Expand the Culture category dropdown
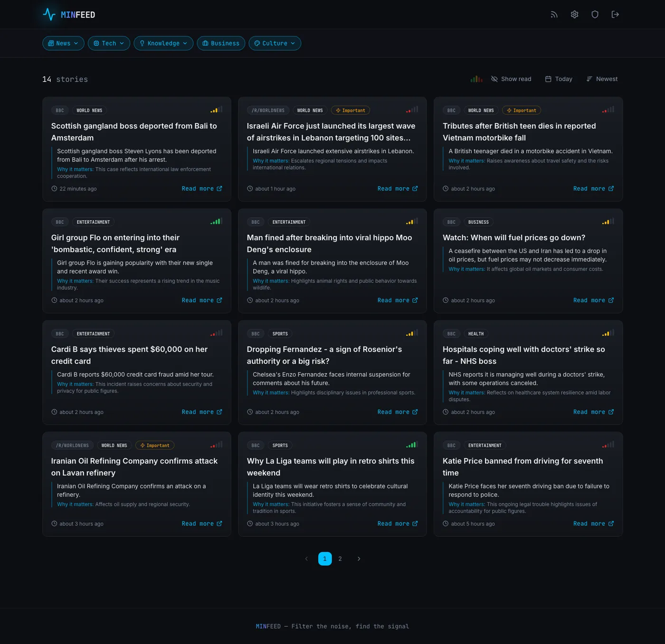 point(275,43)
